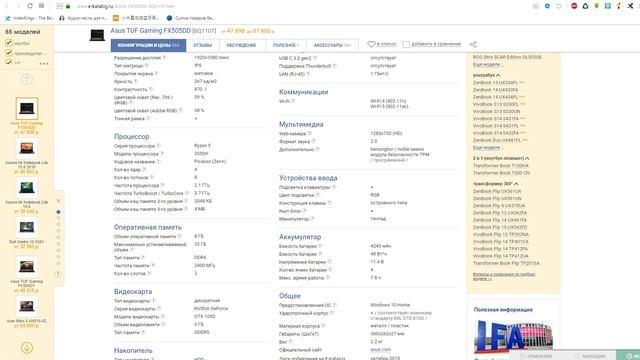Open the headphones audio-tests bookmark
This screenshot has width=640, height=360.
click(x=83, y=18)
